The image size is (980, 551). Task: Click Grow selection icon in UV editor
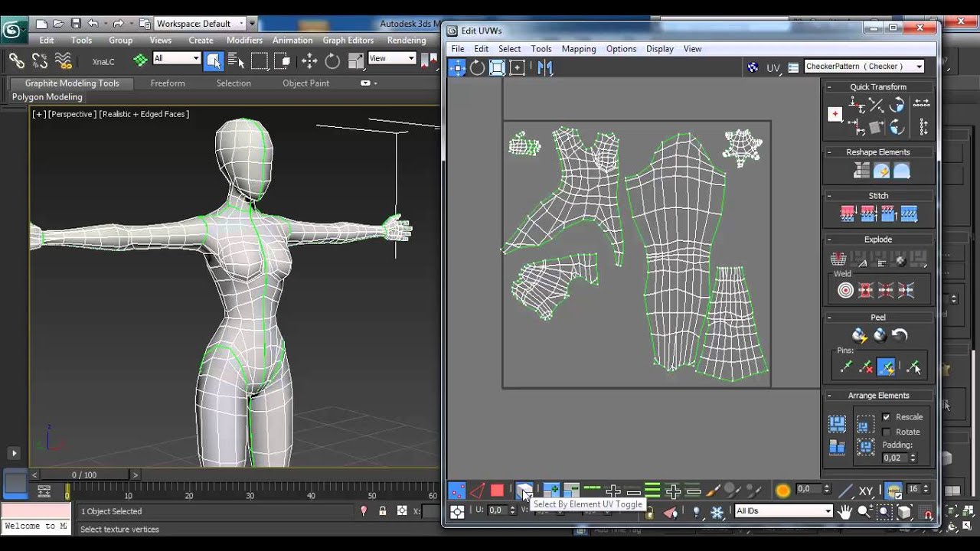click(551, 491)
